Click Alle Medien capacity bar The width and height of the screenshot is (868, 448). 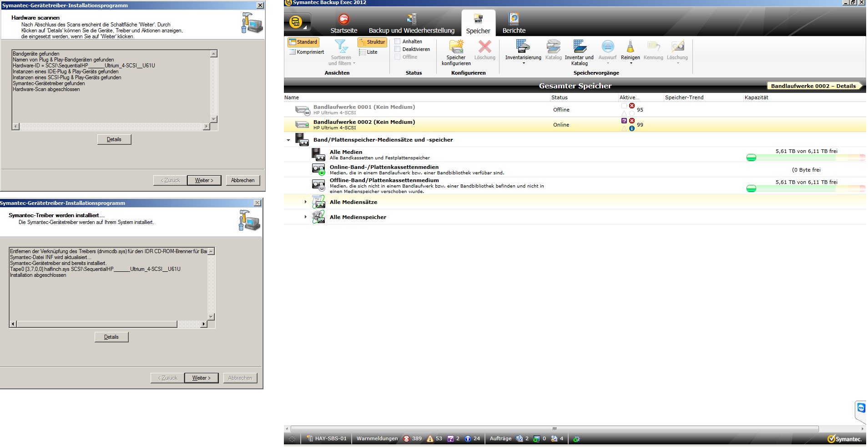[806, 158]
